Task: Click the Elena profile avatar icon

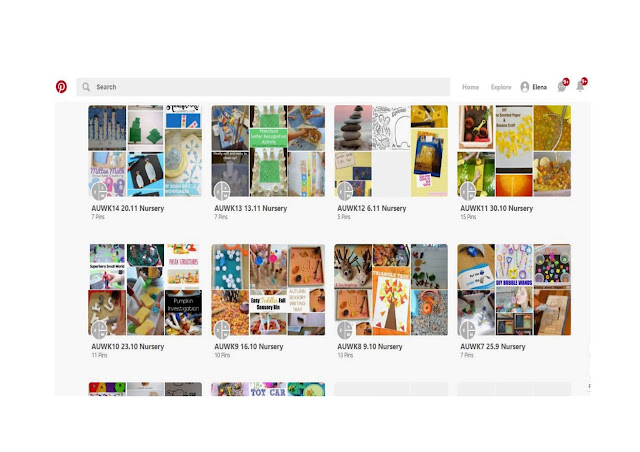Action: coord(524,87)
